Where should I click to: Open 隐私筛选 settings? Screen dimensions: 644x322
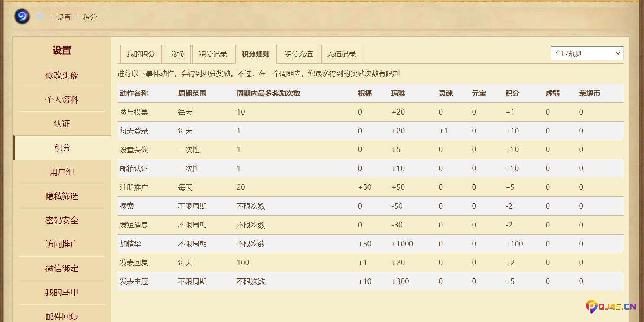point(62,196)
